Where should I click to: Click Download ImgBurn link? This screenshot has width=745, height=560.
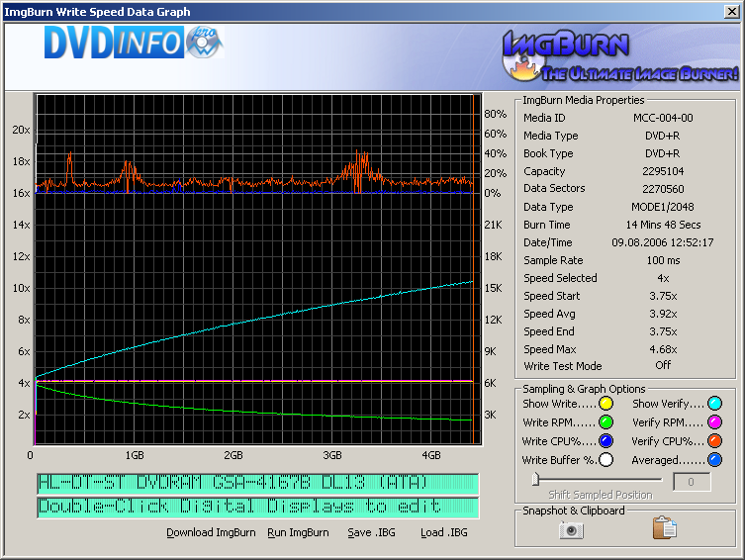point(211,533)
